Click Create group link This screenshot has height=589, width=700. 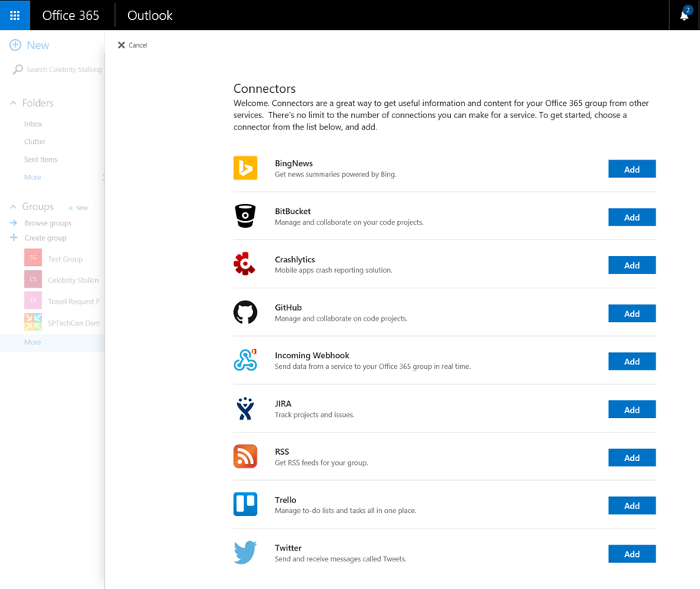[x=45, y=238]
